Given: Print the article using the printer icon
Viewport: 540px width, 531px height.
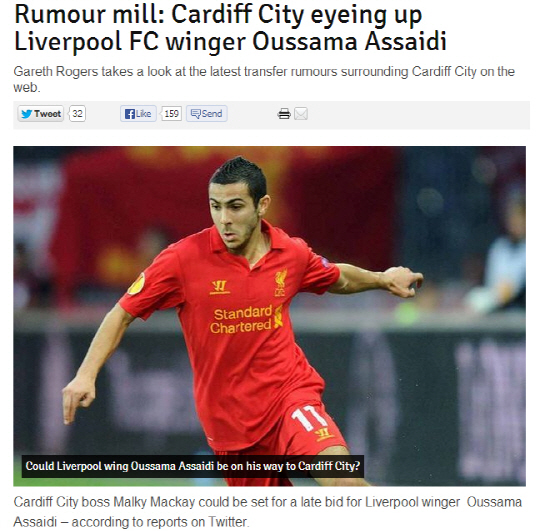Looking at the screenshot, I should click(x=284, y=114).
